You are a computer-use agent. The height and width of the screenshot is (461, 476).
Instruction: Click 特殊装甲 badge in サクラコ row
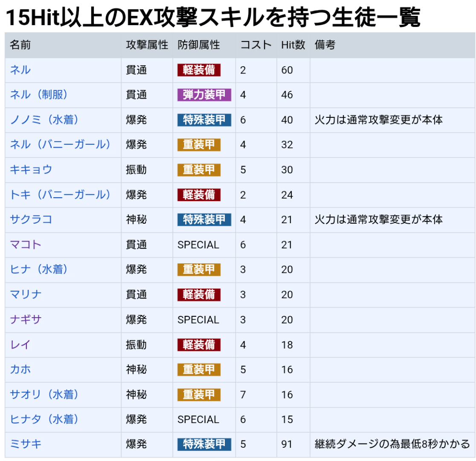pyautogui.click(x=204, y=219)
